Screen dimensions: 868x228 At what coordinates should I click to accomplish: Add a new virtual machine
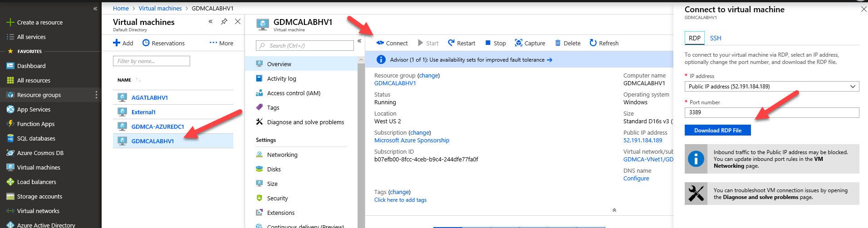click(x=123, y=43)
